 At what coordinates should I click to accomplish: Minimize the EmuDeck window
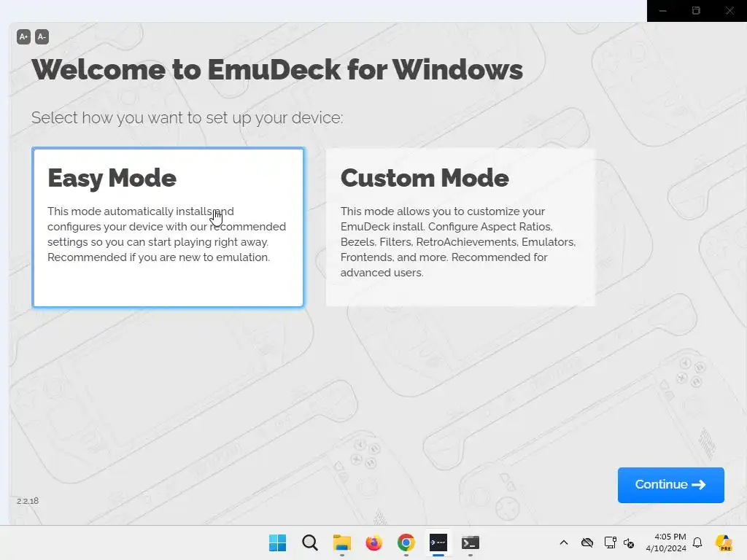point(662,10)
